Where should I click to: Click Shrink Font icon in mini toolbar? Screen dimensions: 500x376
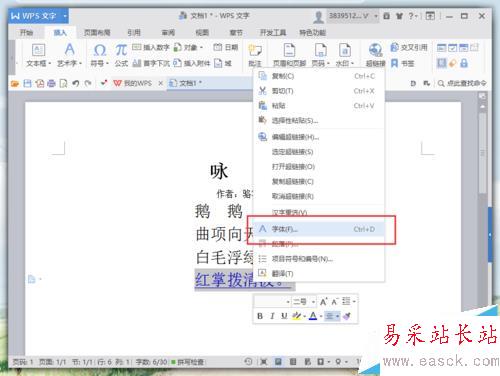pyautogui.click(x=335, y=302)
